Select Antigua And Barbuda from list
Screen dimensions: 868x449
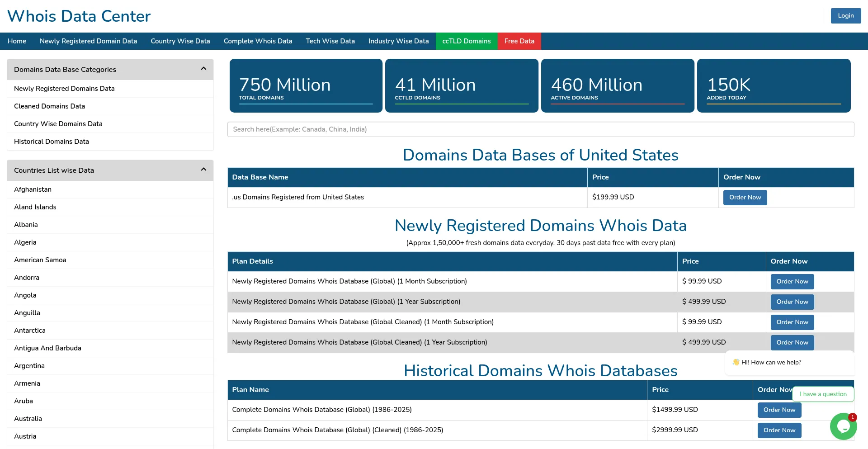click(110, 348)
